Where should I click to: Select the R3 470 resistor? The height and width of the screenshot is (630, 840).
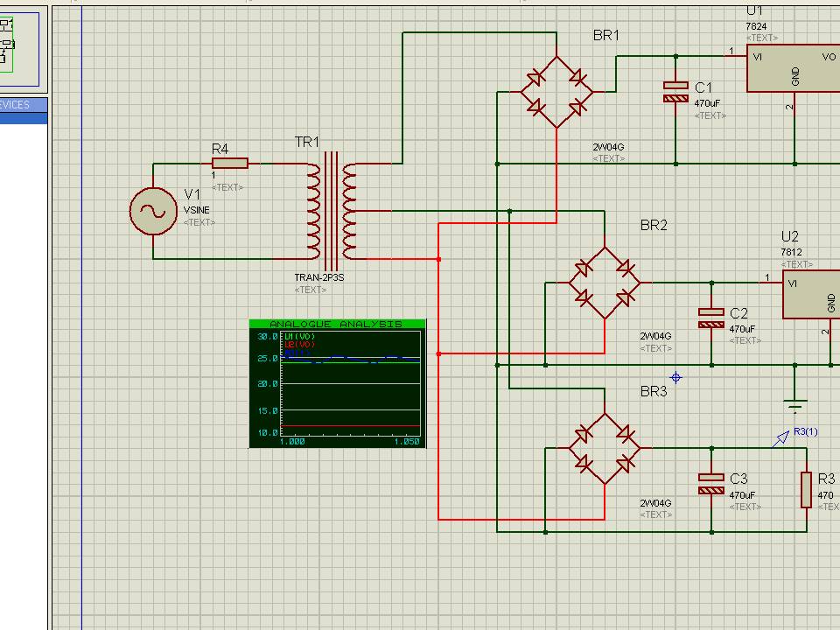pyautogui.click(x=806, y=490)
